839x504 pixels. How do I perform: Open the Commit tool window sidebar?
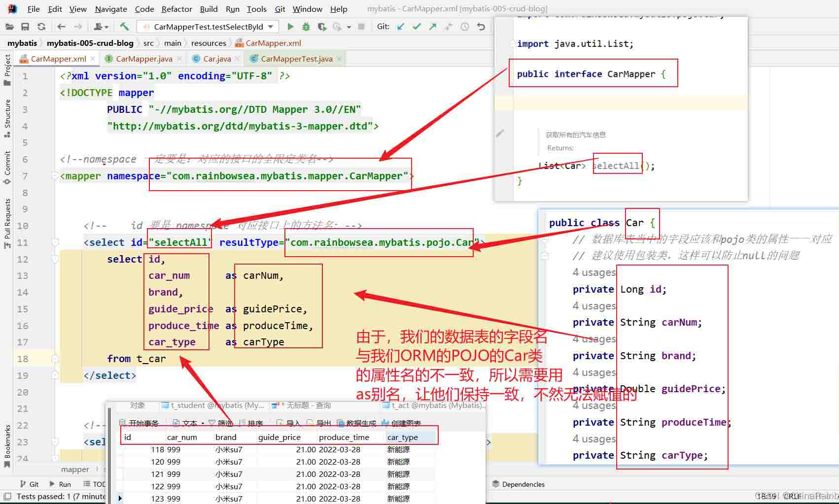click(7, 168)
